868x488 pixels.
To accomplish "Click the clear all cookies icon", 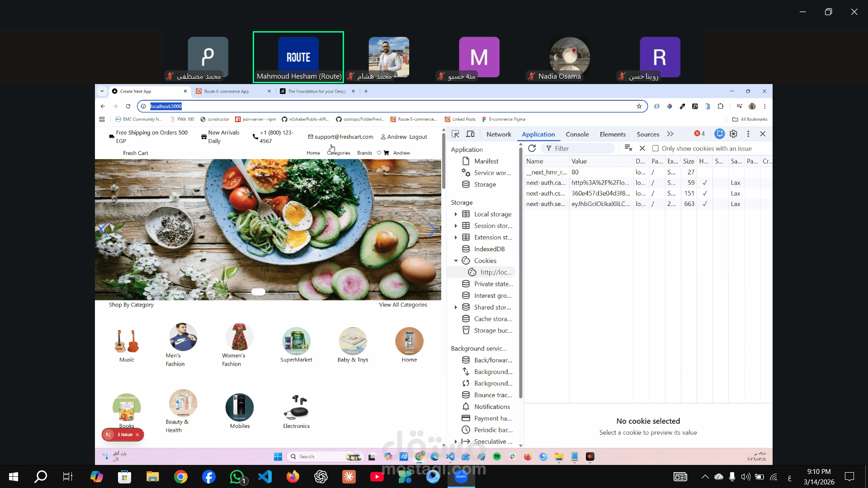I will click(628, 148).
